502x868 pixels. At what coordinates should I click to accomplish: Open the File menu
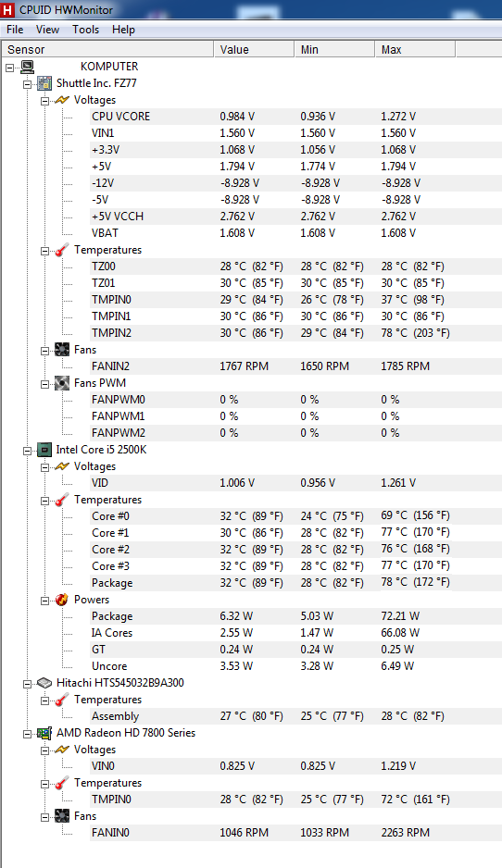click(x=15, y=30)
